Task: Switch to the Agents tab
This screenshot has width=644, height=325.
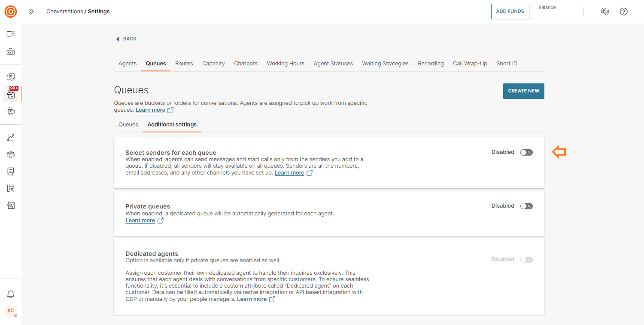Action: pos(128,64)
